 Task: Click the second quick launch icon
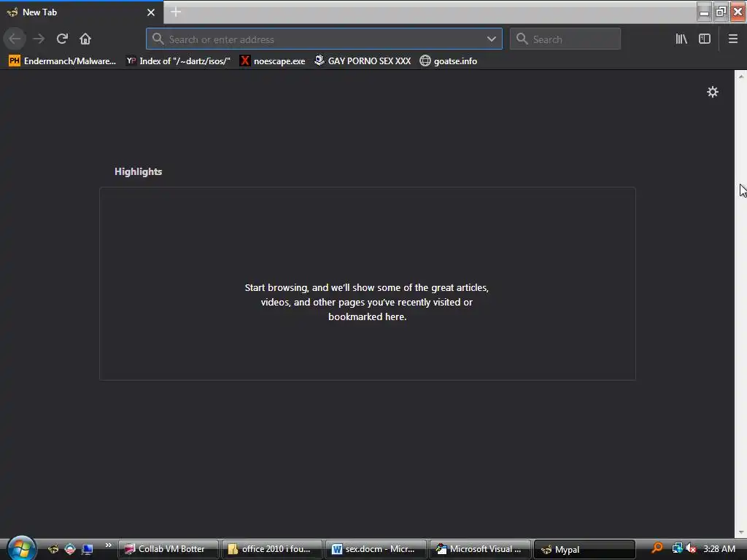pos(70,549)
